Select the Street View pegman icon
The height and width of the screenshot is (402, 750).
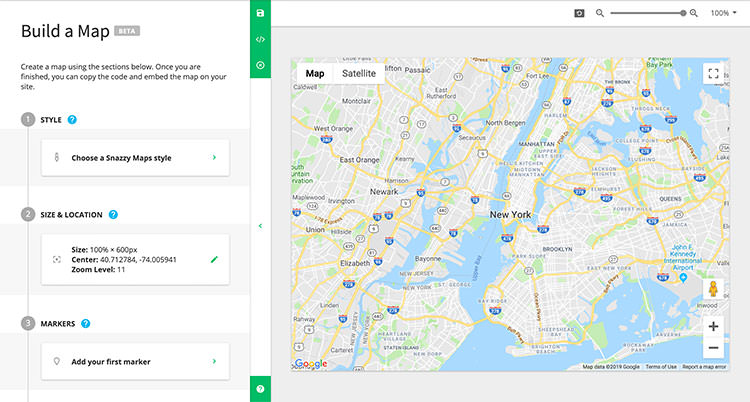click(x=712, y=290)
